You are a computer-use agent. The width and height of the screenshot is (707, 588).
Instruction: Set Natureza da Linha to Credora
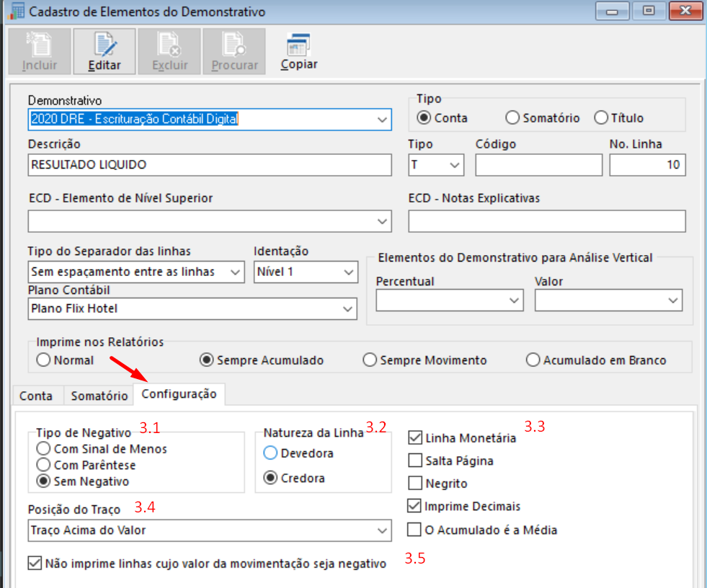coord(270,478)
